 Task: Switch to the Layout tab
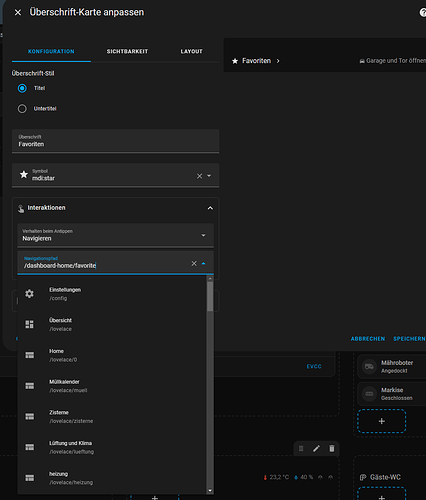click(192, 51)
